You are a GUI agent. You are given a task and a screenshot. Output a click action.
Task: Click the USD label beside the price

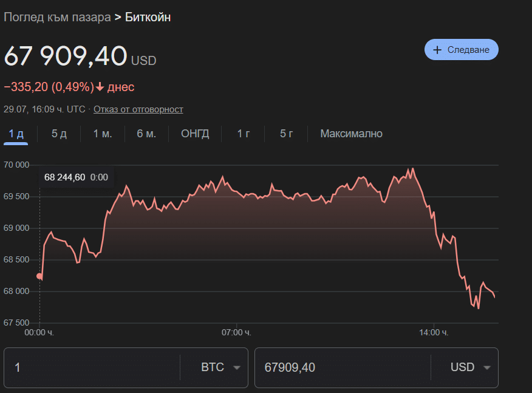point(143,61)
